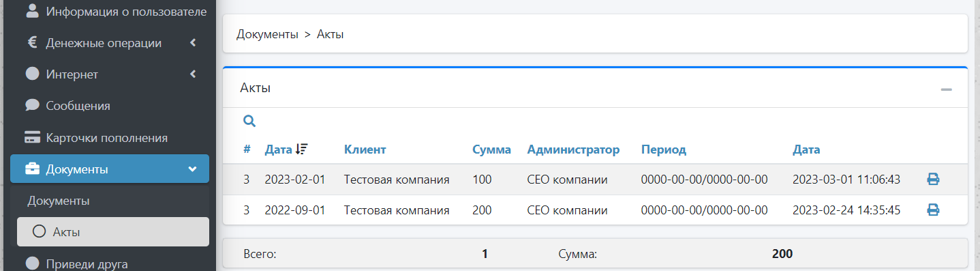Sort table by Сумма column
This screenshot has width=980, height=271.
(491, 149)
